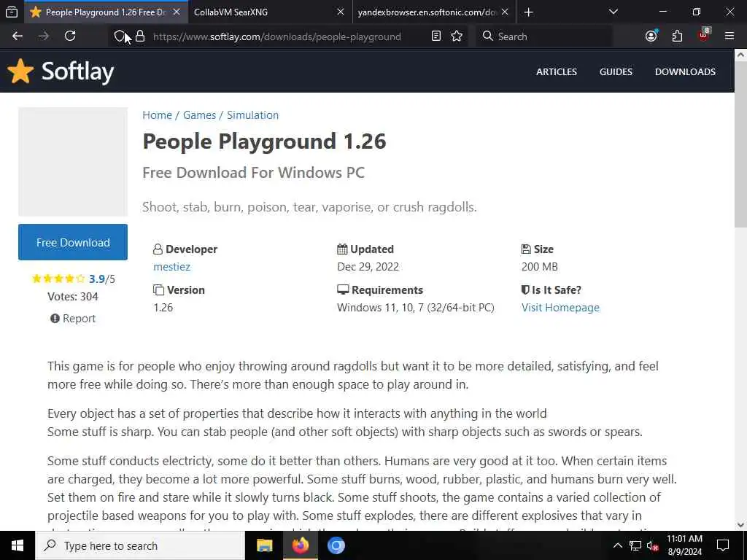Open the GUIDES menu item
Viewport: 747px width, 560px height.
coord(616,72)
